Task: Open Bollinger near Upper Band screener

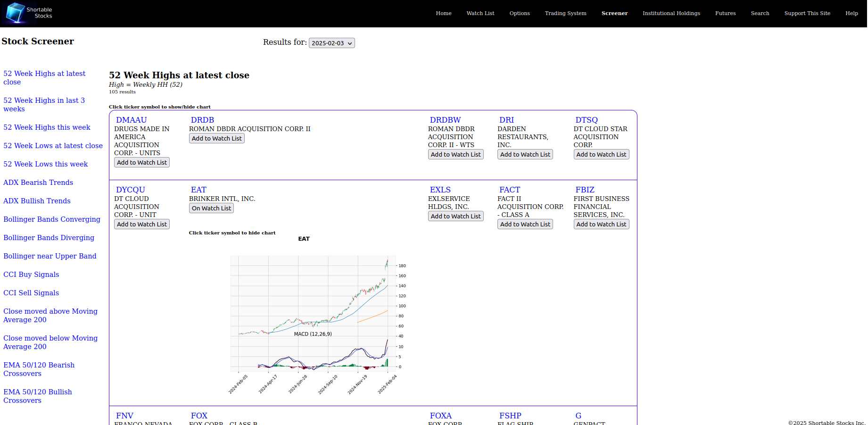Action: tap(50, 256)
